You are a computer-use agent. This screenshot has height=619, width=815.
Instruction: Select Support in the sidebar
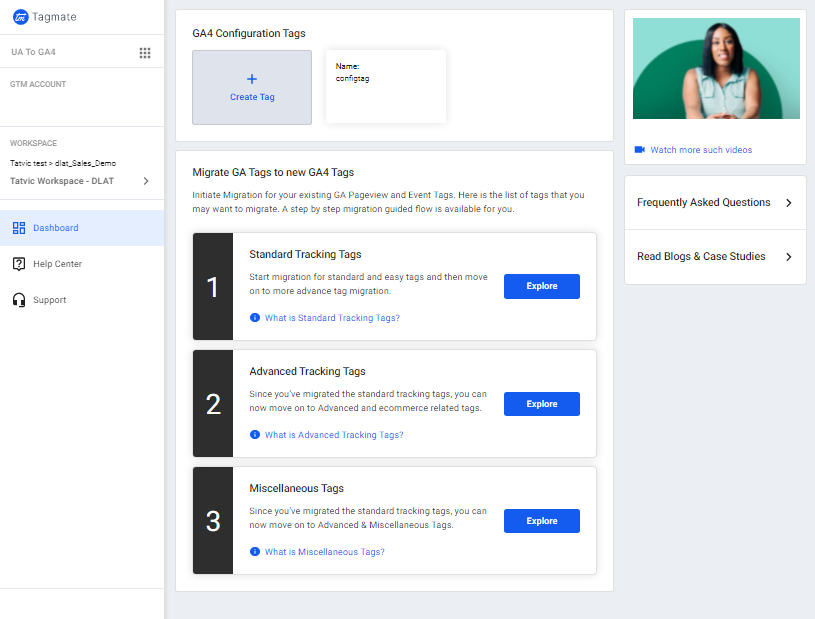click(x=49, y=300)
